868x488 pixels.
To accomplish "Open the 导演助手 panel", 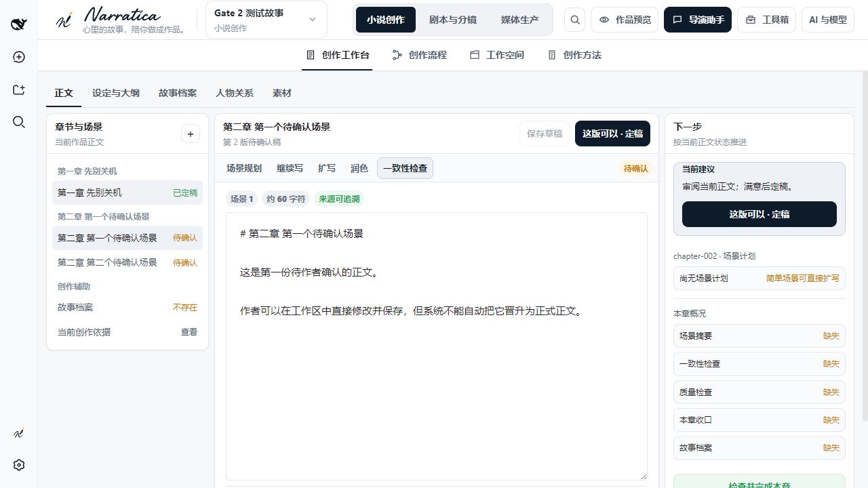I will 698,20.
